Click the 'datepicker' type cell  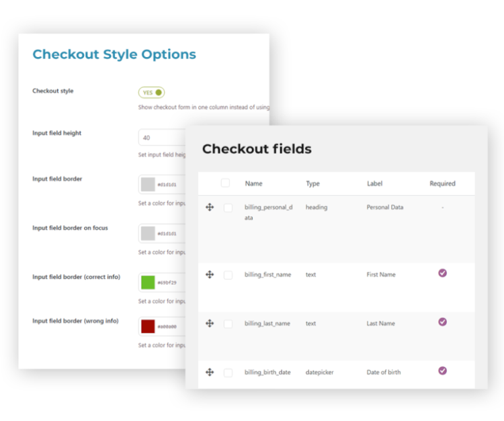(319, 373)
